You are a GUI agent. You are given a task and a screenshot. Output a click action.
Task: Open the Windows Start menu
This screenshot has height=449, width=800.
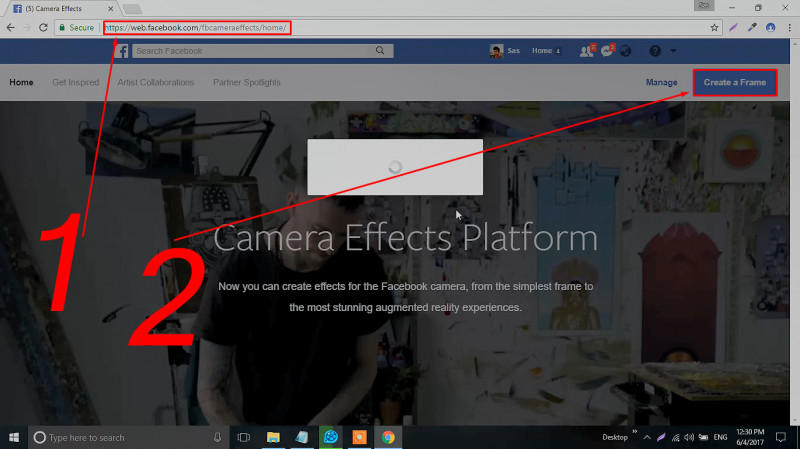(x=14, y=437)
